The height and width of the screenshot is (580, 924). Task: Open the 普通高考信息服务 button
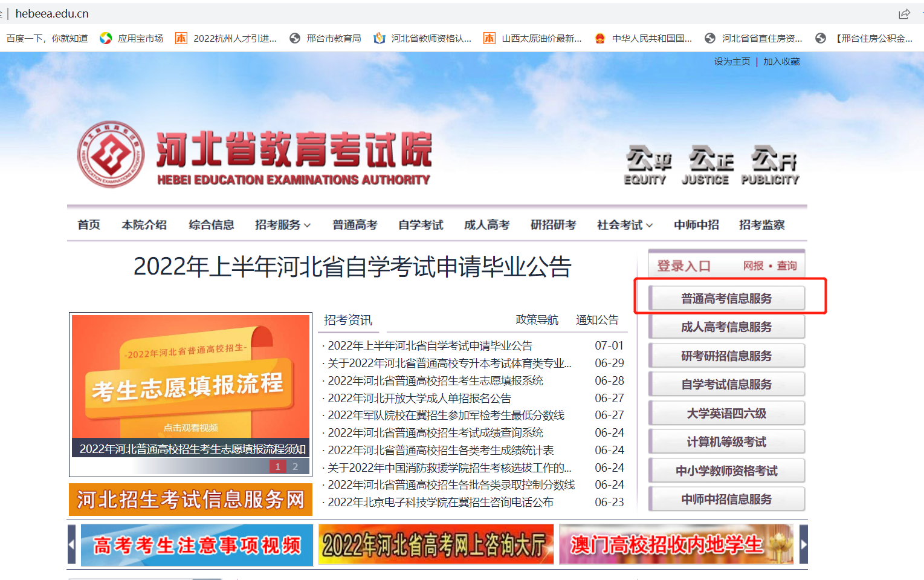coord(726,298)
